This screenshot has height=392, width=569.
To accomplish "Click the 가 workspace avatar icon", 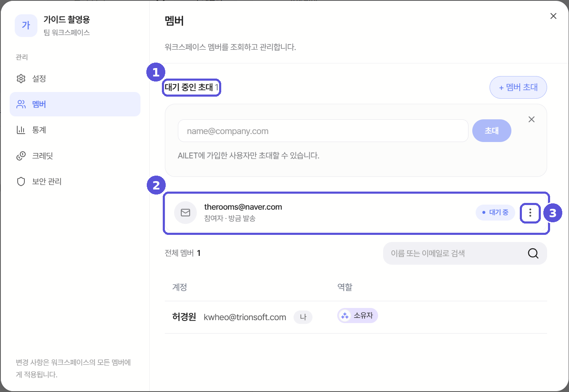I will (x=26, y=26).
